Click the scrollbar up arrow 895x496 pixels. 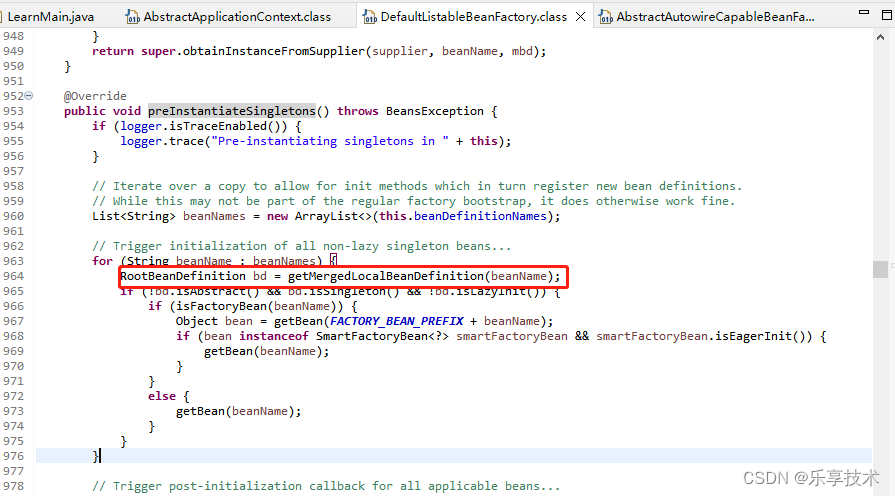(x=880, y=37)
